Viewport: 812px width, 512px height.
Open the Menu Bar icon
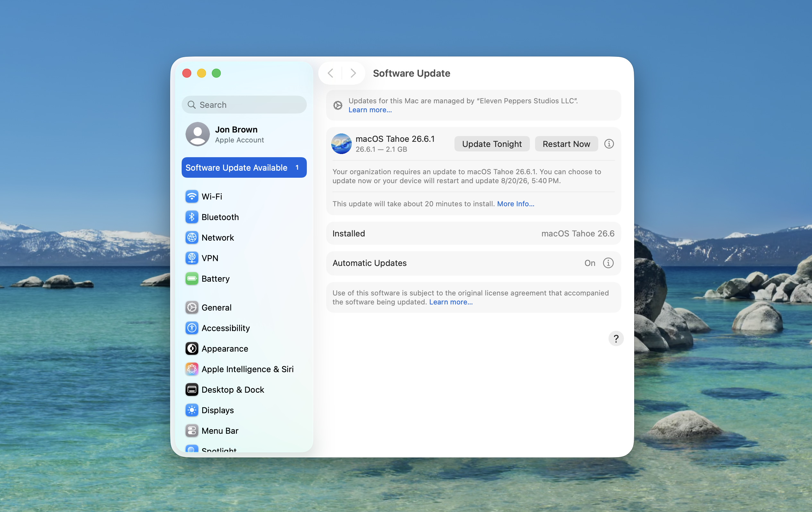coord(192,431)
